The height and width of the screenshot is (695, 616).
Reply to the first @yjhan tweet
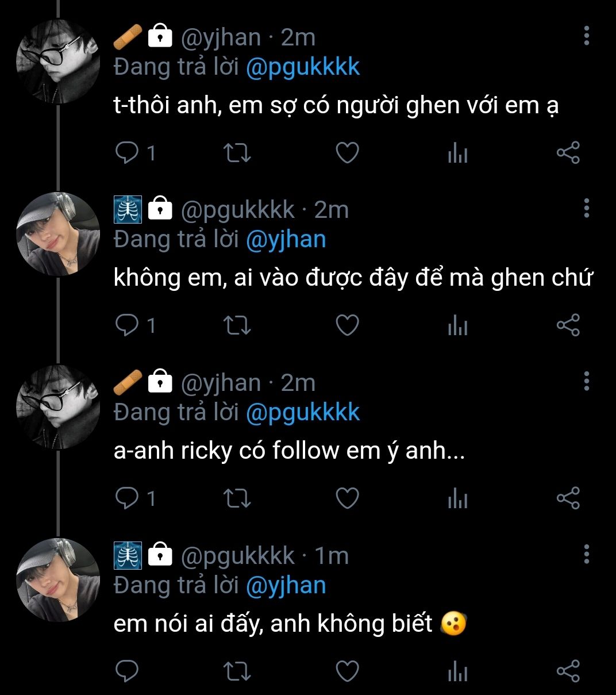click(x=127, y=153)
